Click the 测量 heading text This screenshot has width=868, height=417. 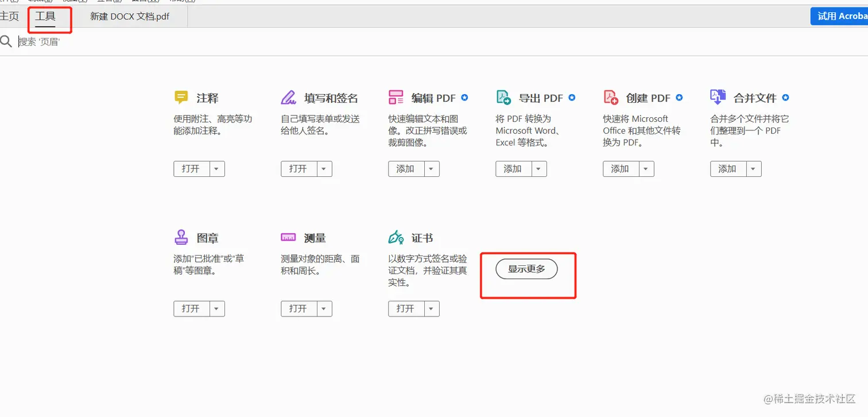[x=315, y=238]
